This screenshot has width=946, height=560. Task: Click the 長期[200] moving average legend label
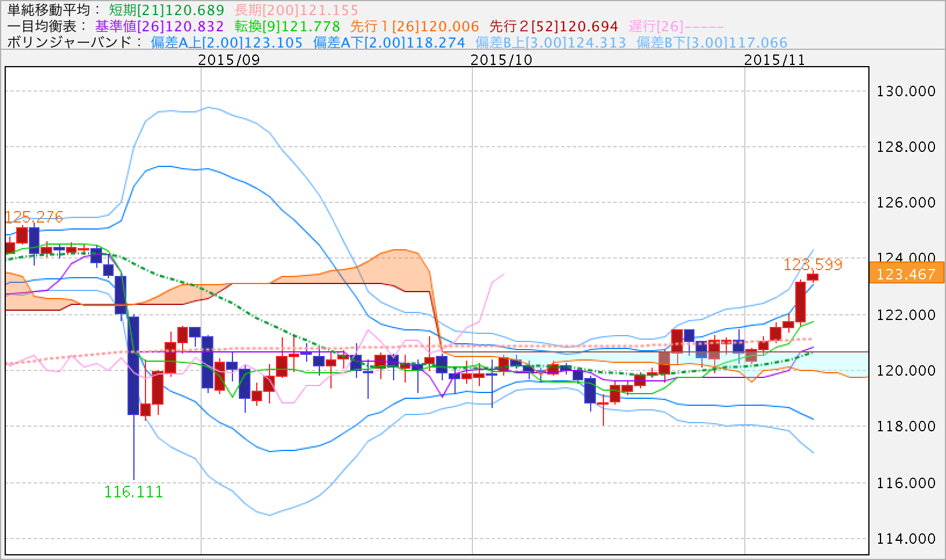point(296,10)
